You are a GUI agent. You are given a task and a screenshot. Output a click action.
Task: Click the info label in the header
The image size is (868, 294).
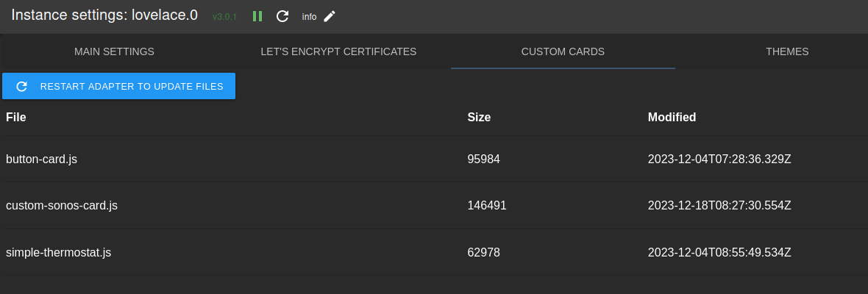pyautogui.click(x=309, y=17)
